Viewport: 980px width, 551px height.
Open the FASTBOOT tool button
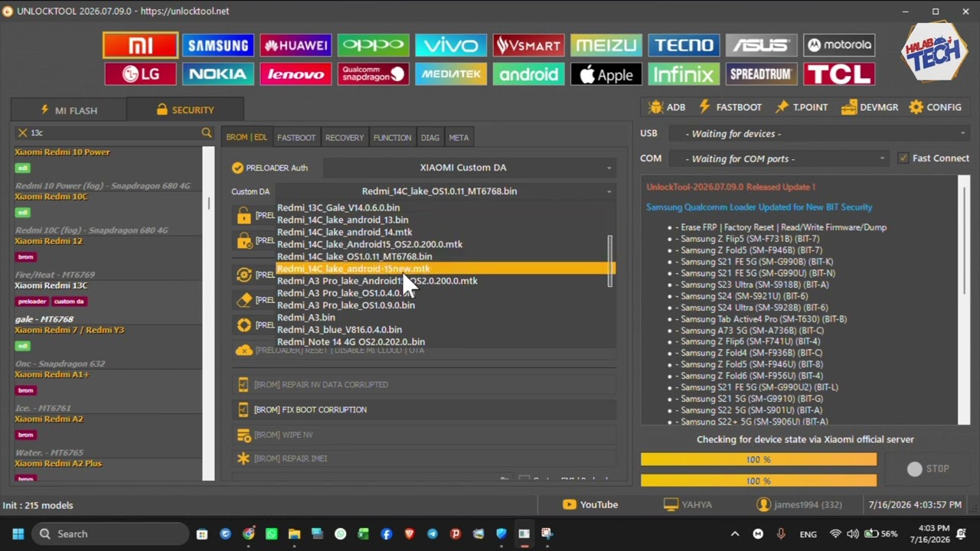pyautogui.click(x=730, y=107)
